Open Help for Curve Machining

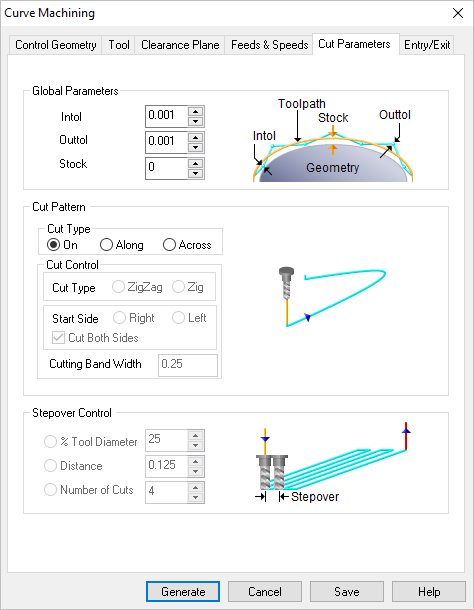pos(429,591)
